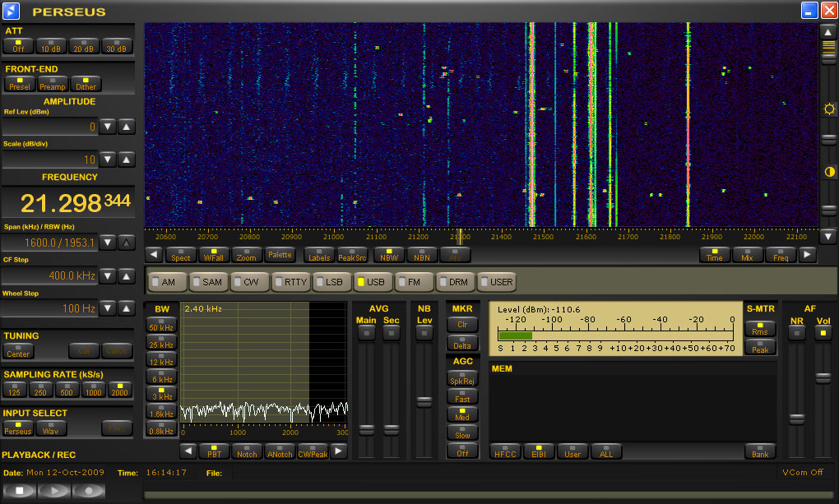
Task: Click the contrast half-circle icon beside waterfall
Action: click(829, 172)
